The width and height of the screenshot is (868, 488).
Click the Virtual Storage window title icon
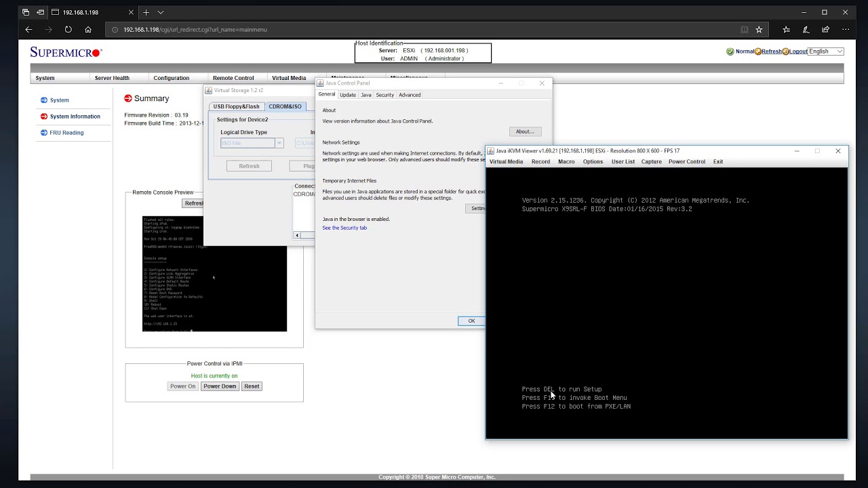point(210,90)
